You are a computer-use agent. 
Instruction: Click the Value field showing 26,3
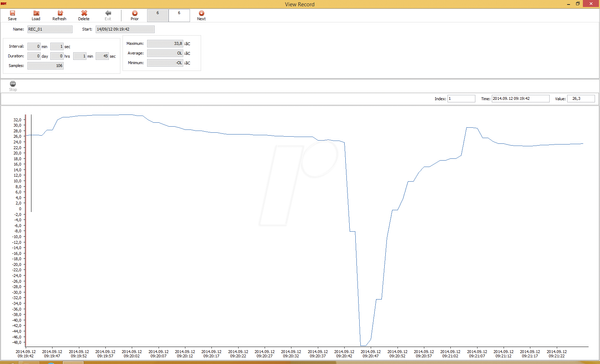tap(581, 99)
